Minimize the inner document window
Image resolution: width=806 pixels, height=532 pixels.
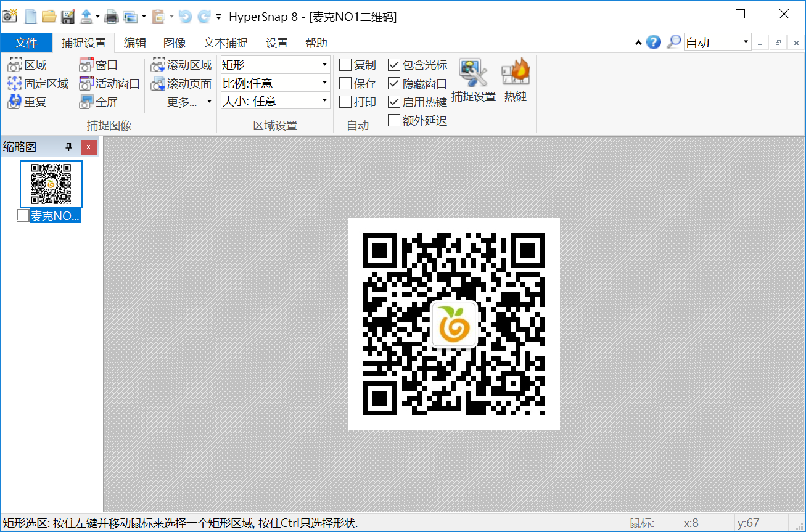[x=760, y=43]
